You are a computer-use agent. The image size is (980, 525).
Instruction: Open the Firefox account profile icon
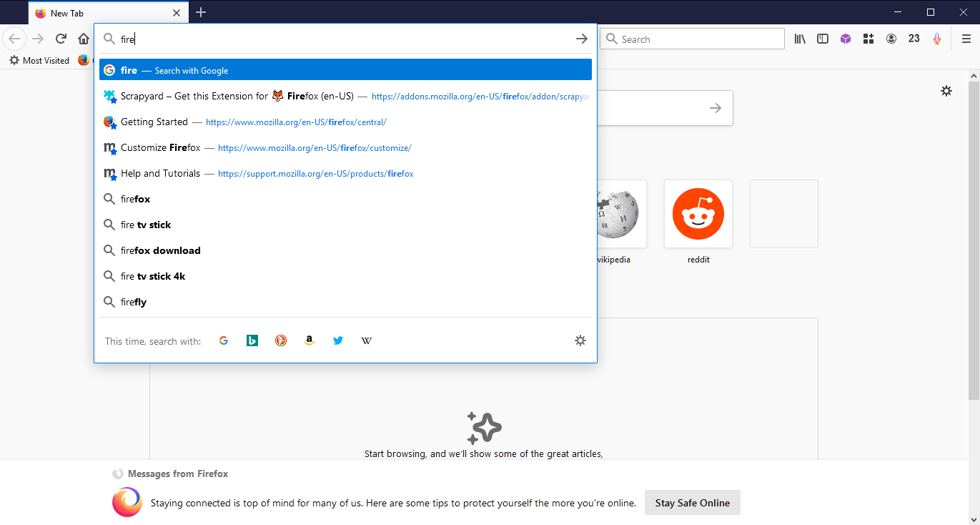[891, 39]
